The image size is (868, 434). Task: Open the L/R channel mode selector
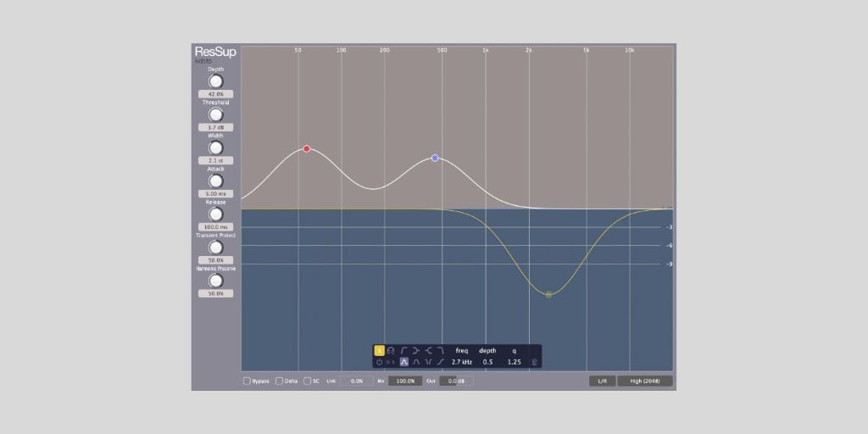tap(603, 381)
